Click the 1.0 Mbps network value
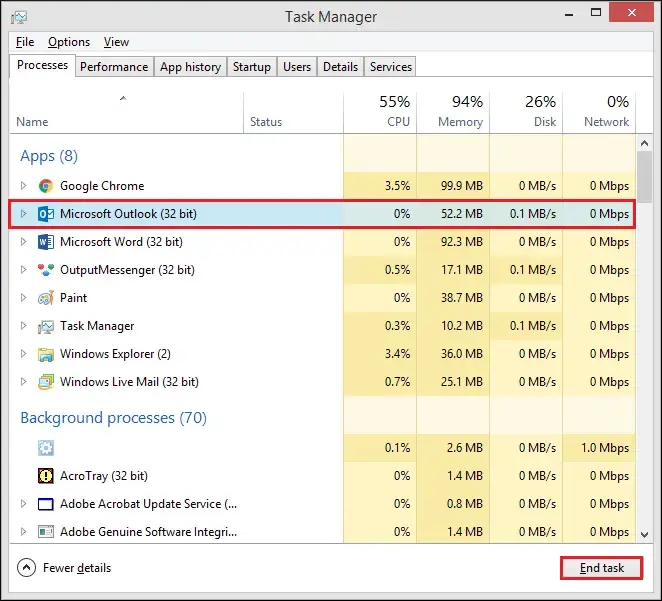The width and height of the screenshot is (662, 601). (605, 448)
